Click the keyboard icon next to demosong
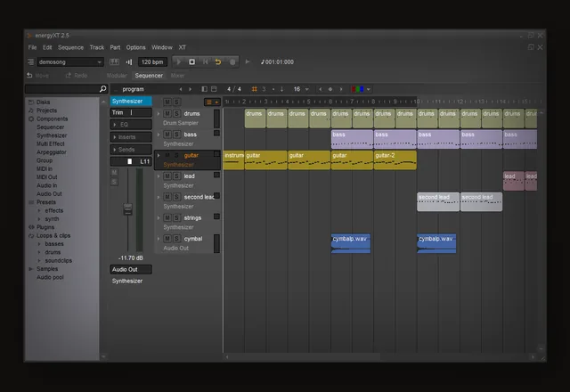 tap(114, 61)
